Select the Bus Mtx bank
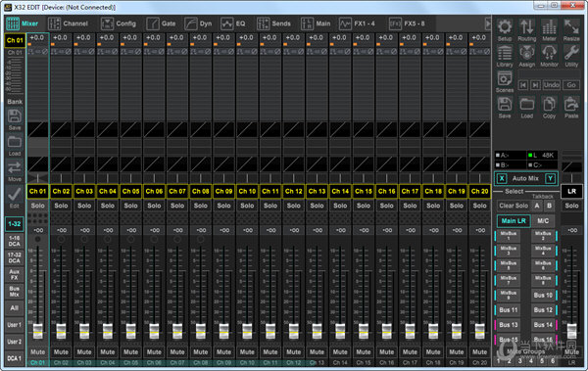This screenshot has height=371, width=588. point(15,291)
